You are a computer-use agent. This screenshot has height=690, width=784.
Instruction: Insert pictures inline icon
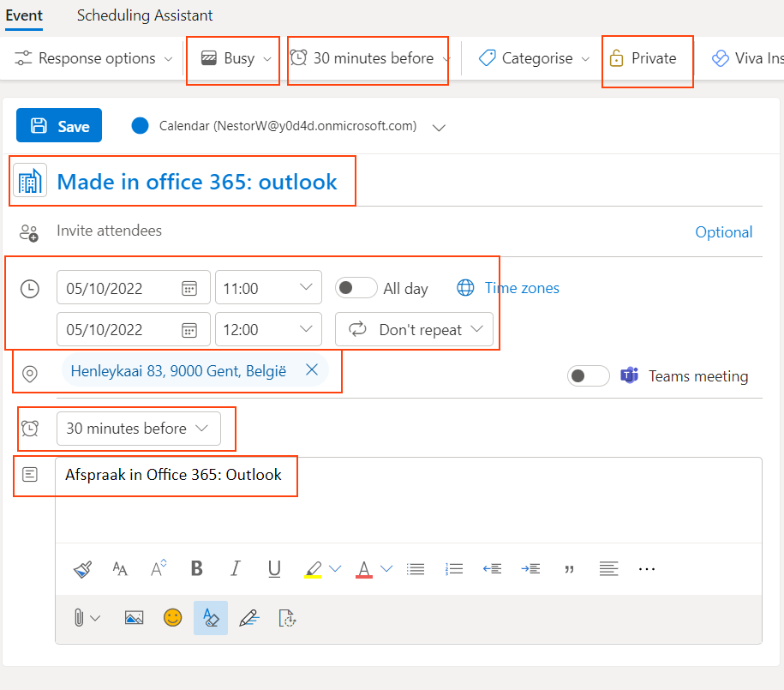point(134,618)
